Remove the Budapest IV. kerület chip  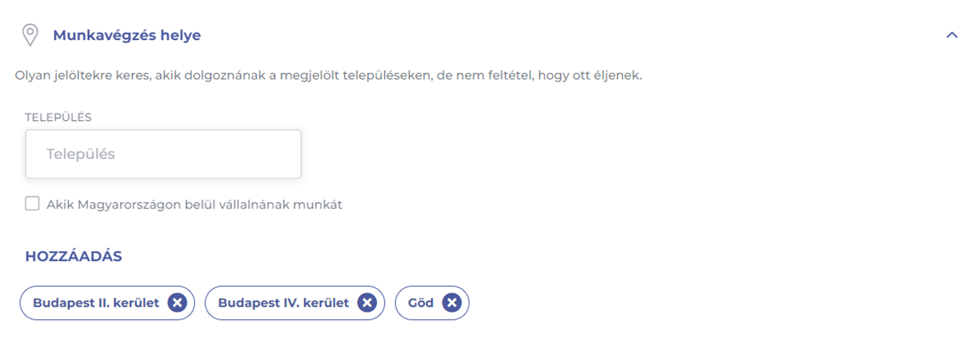pyautogui.click(x=367, y=303)
